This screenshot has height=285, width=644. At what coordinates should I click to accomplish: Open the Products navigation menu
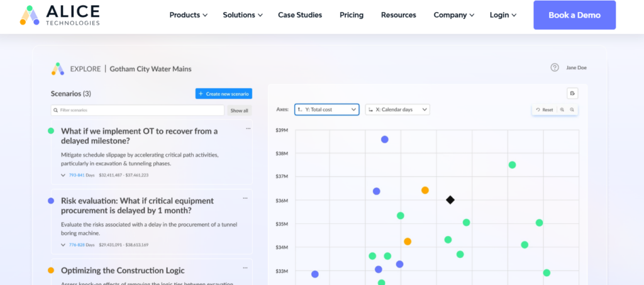tap(189, 15)
